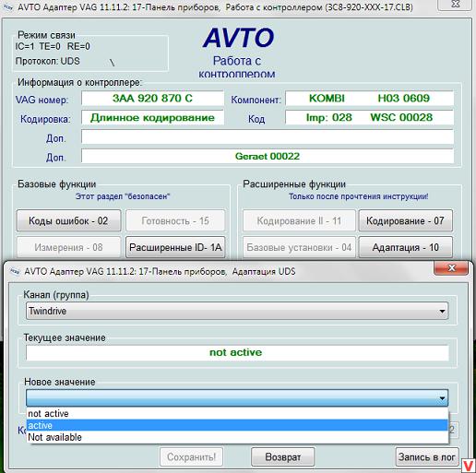
Task: Click the Текущее значение field showing not active
Action: [x=237, y=352]
